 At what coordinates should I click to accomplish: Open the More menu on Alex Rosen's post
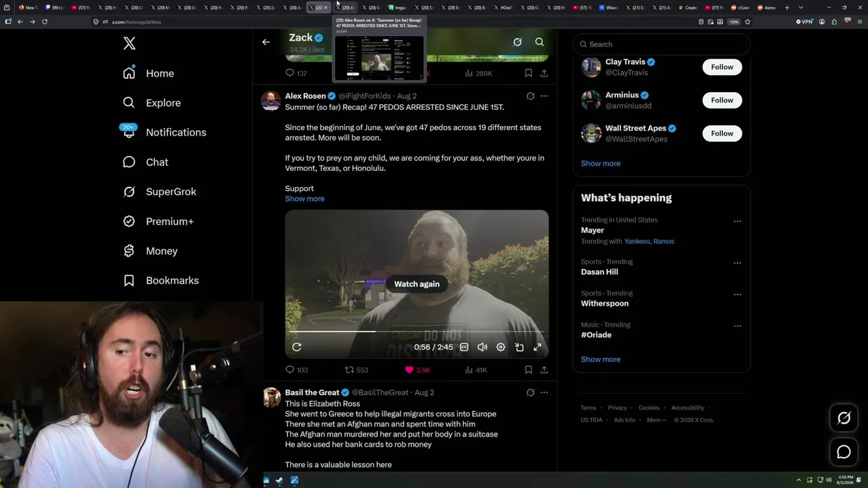coord(544,96)
